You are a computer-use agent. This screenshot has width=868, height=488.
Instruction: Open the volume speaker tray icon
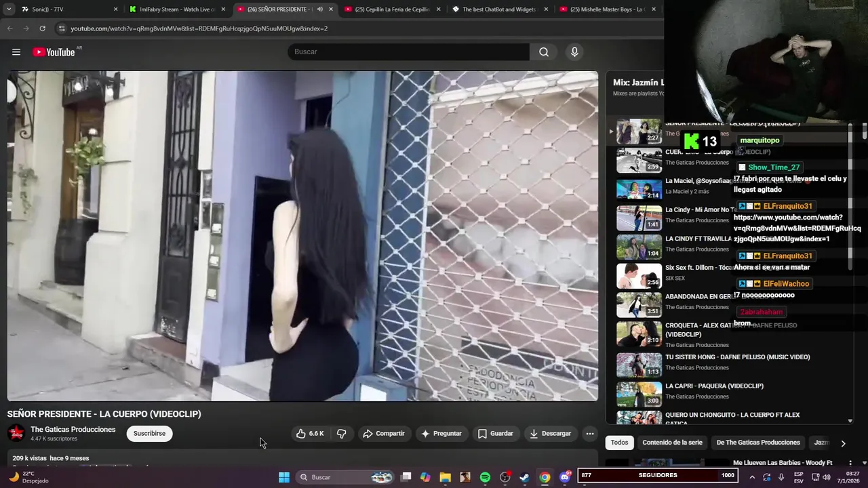pos(826,477)
